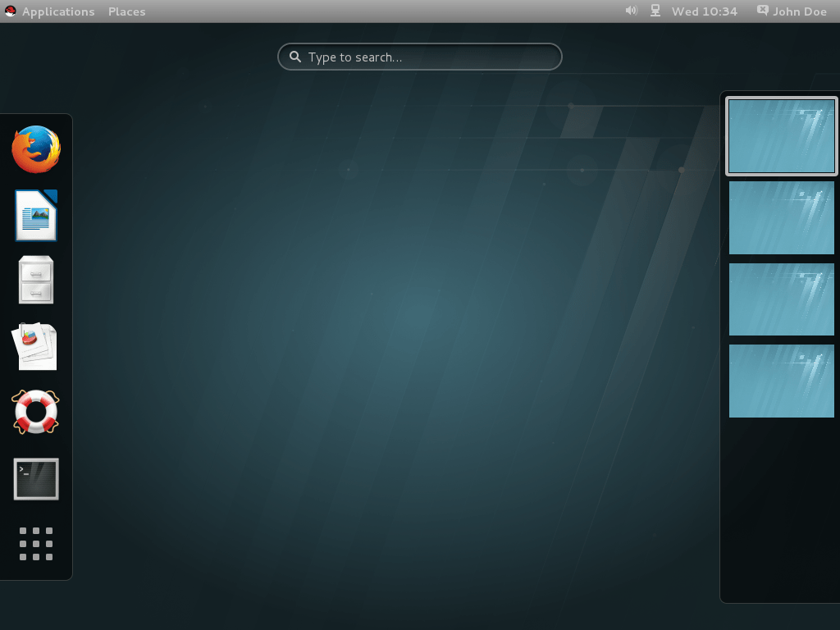This screenshot has height=630, width=840.
Task: Open the Places menu
Action: pyautogui.click(x=126, y=11)
